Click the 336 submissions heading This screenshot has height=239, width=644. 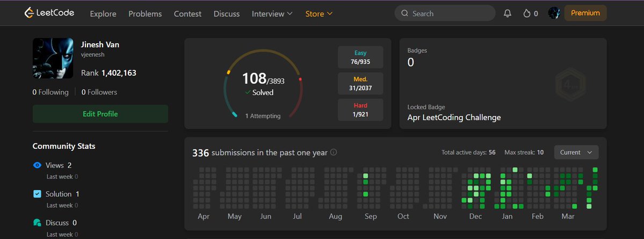point(259,153)
